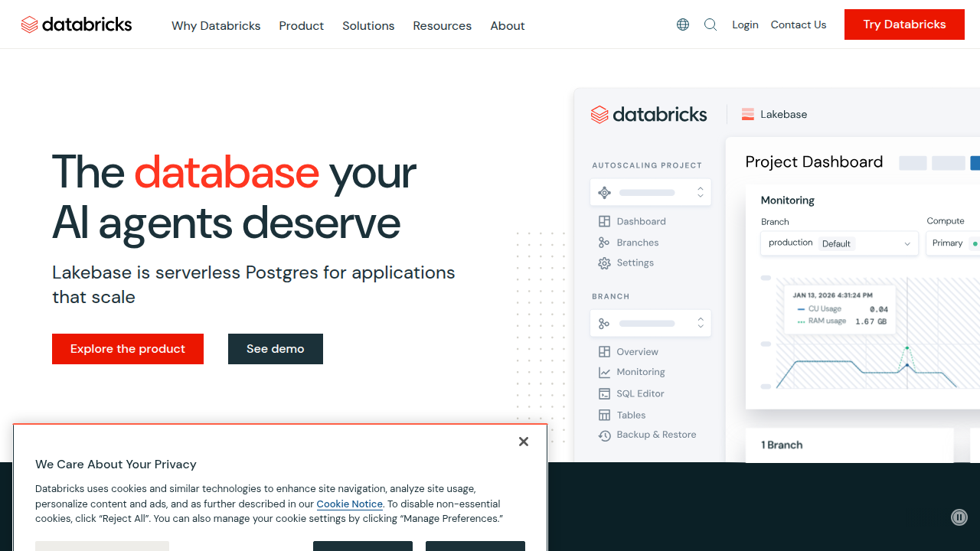This screenshot has width=980, height=551.
Task: Close the cookie privacy banner
Action: [524, 442]
